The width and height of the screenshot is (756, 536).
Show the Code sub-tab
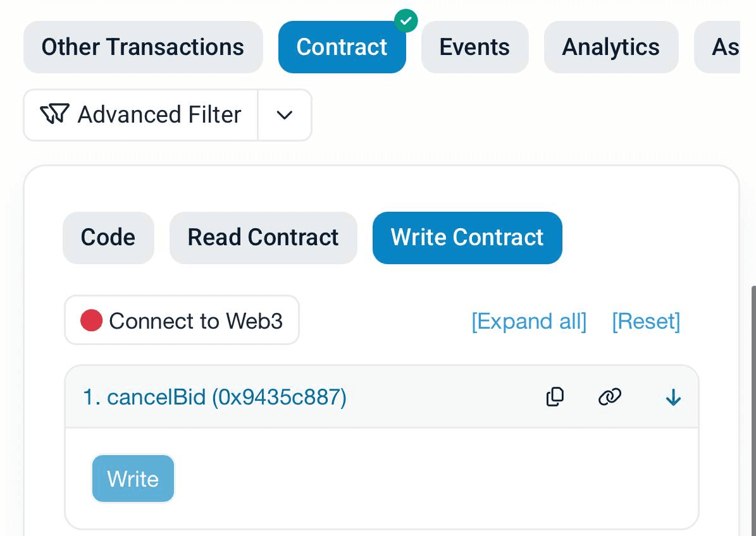tap(108, 238)
